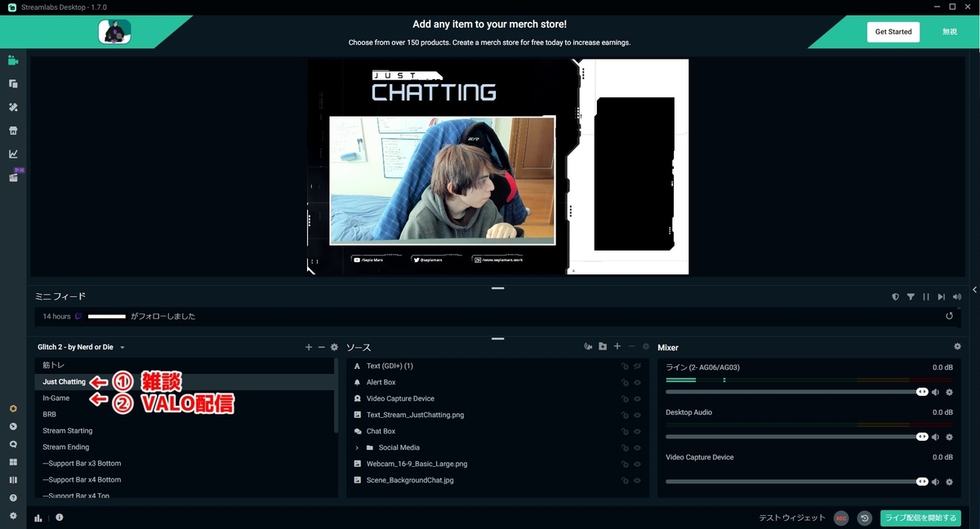
Task: Switch to the In-Game scene
Action: tap(185, 398)
